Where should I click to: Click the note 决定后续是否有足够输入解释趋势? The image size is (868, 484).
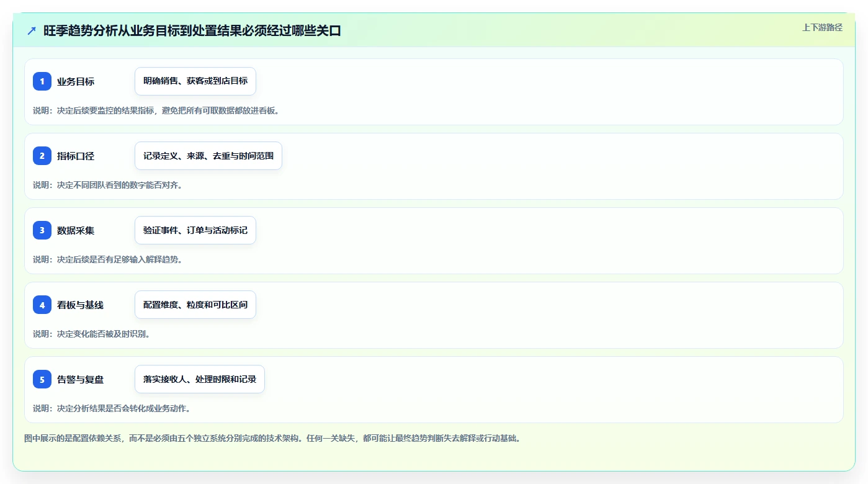[x=107, y=259]
